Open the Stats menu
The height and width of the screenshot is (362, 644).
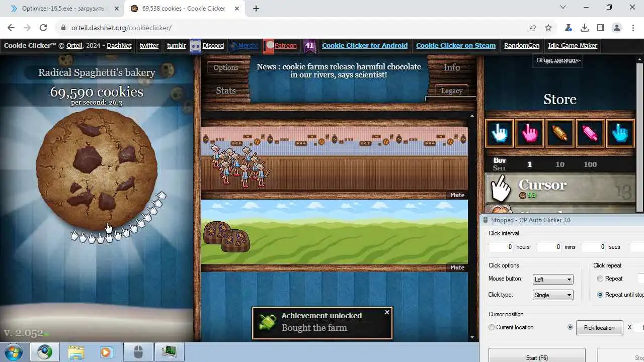pyautogui.click(x=225, y=90)
